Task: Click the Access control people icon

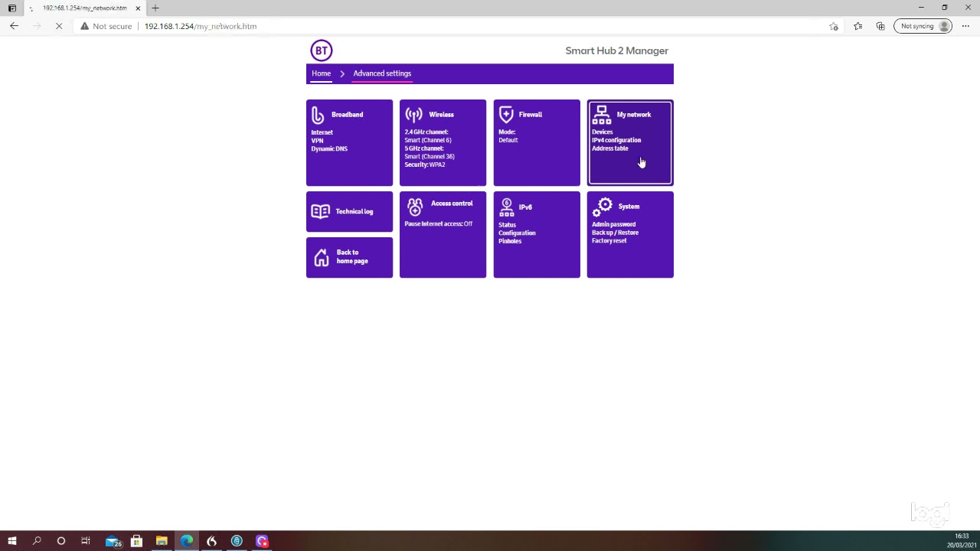Action: point(414,207)
